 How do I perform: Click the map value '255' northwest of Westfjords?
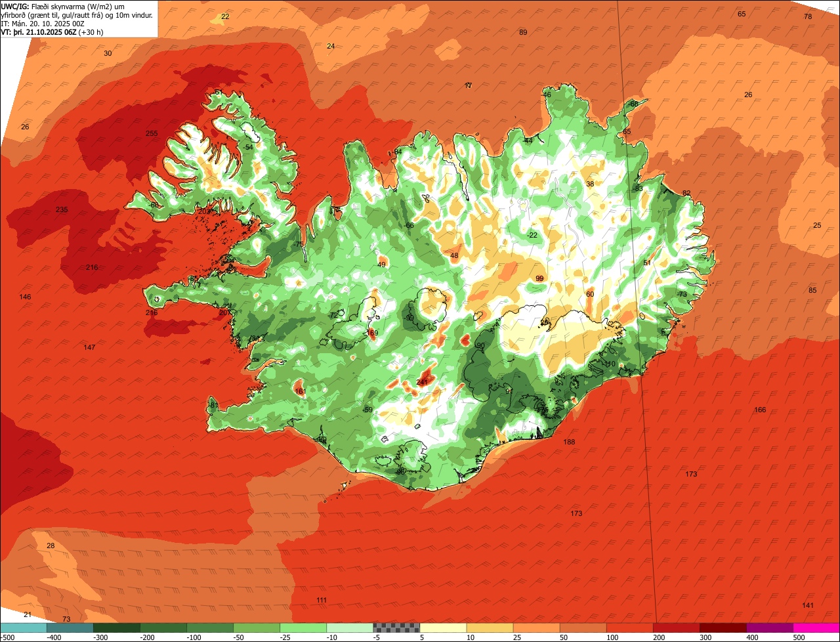(152, 133)
